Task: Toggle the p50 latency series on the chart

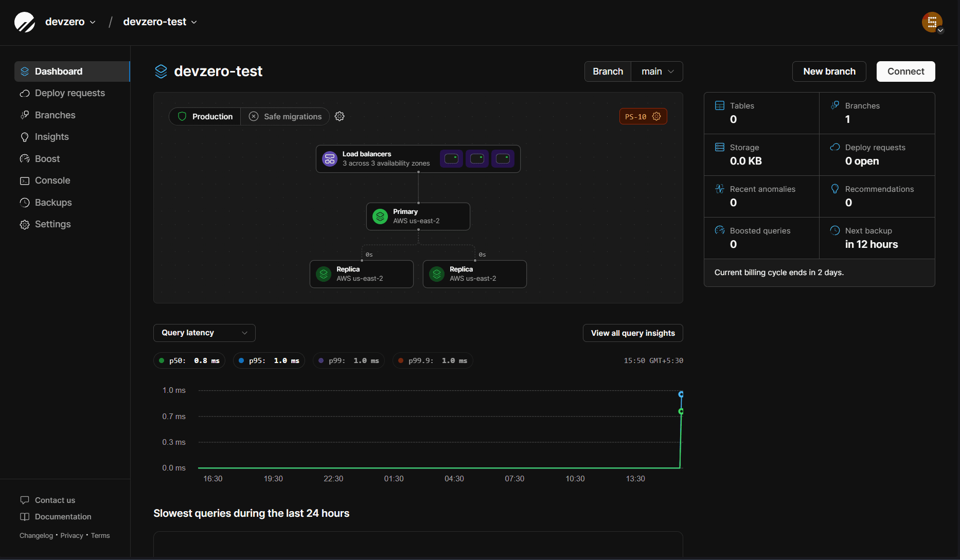Action: click(x=189, y=360)
